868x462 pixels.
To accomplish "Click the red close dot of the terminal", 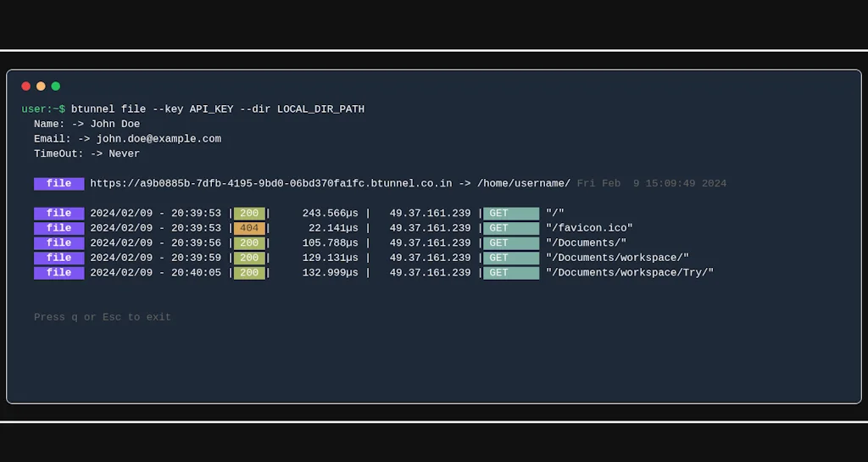I will coord(26,86).
